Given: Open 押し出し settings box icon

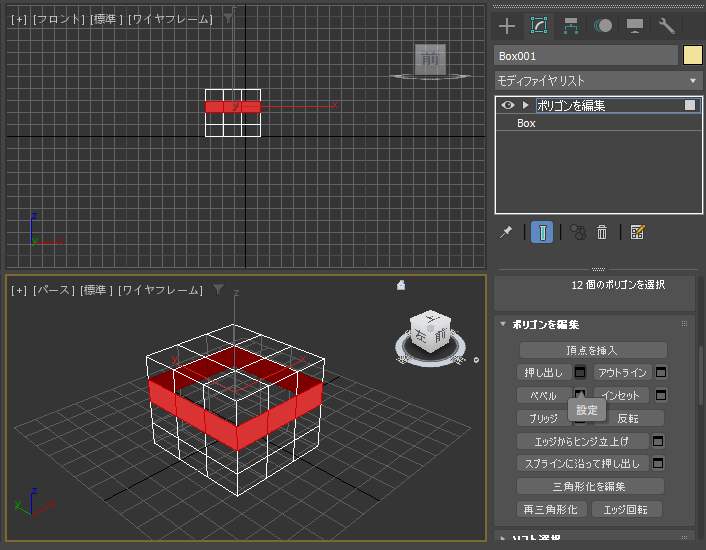Looking at the screenshot, I should pyautogui.click(x=580, y=373).
